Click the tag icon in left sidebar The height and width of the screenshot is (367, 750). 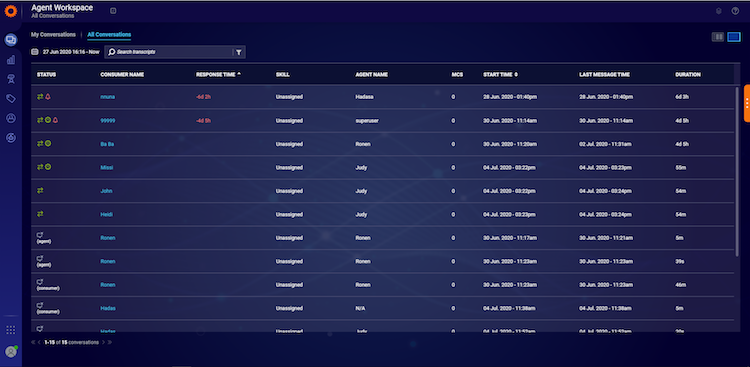(x=11, y=99)
